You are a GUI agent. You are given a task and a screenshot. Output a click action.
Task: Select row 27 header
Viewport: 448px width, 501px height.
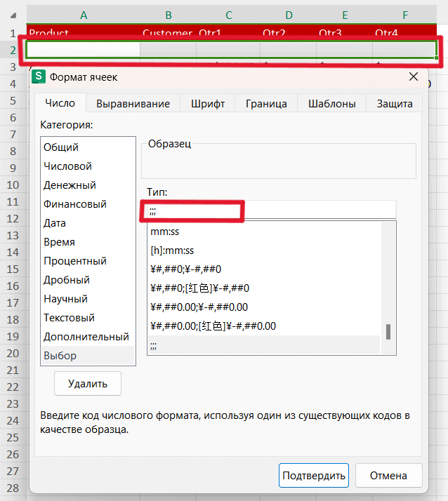[13, 471]
